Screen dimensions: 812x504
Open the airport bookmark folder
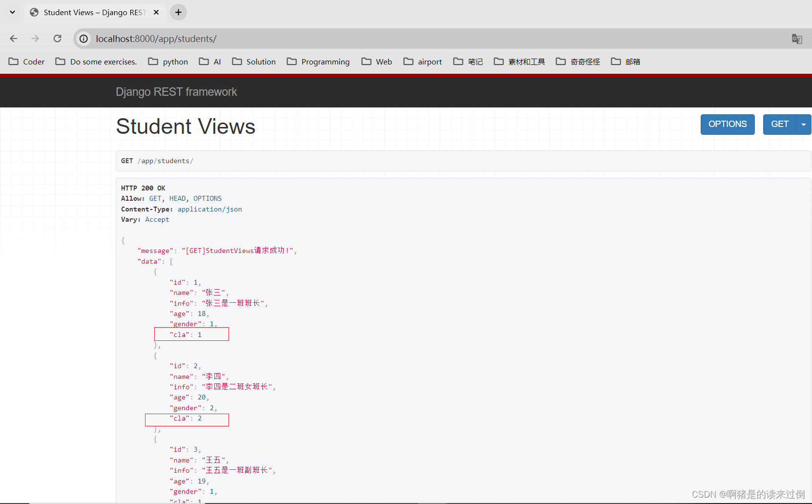[x=423, y=62]
